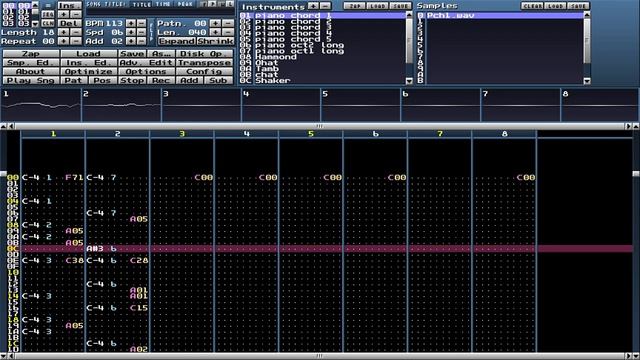Switch to the TIME tab

pos(163,4)
